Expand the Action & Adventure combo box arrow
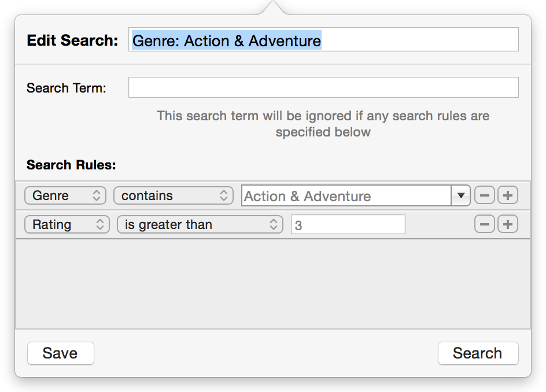Image resolution: width=546 pixels, height=392 pixels. 460,195
